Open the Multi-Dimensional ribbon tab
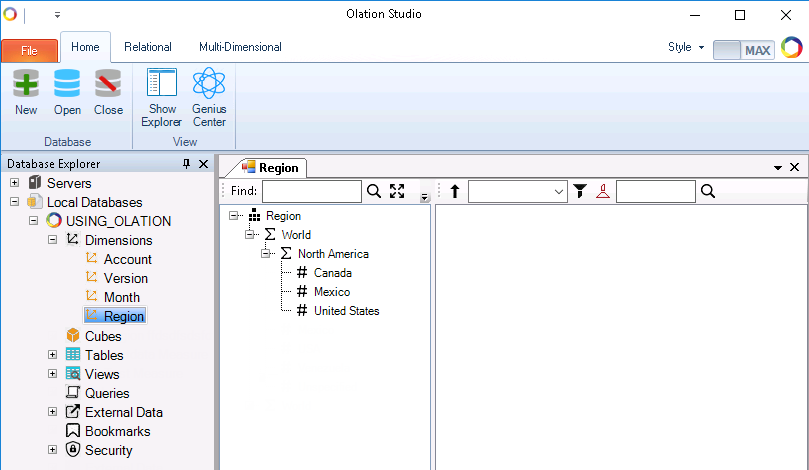 click(x=240, y=47)
